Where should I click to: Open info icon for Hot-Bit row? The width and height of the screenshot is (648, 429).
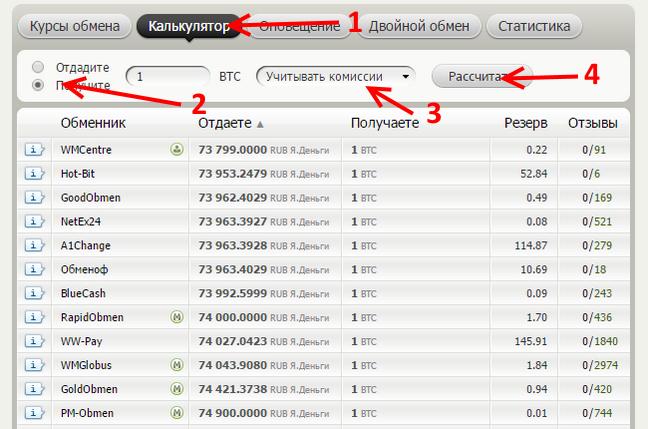[34, 173]
